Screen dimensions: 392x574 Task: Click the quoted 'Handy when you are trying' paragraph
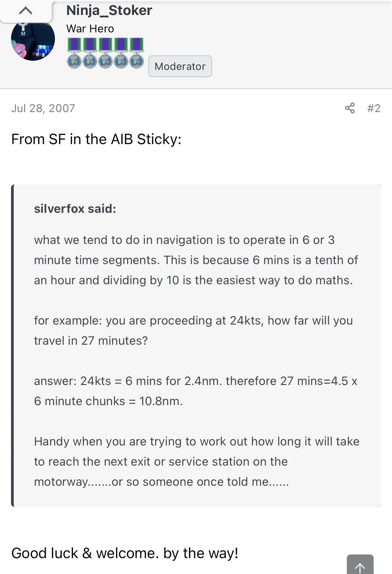197,462
